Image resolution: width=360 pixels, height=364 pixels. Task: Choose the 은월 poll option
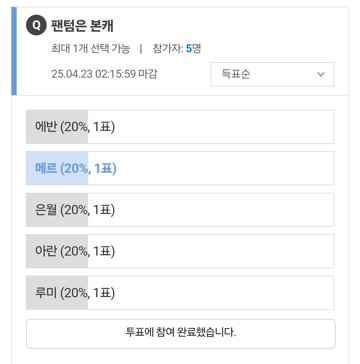pyautogui.click(x=180, y=210)
